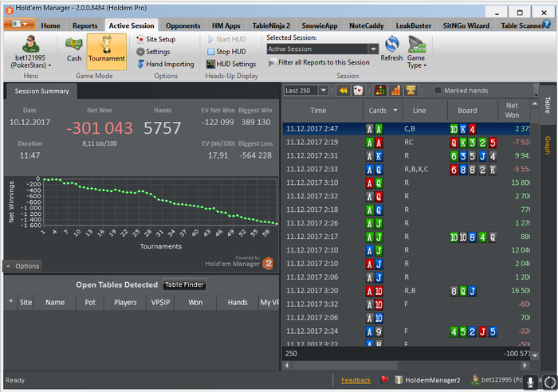Click the HoldemManager2 database icon
The width and height of the screenshot is (558, 392).
(x=399, y=380)
